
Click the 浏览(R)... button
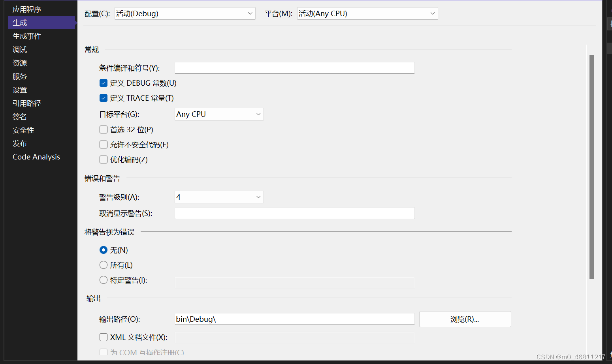(465, 319)
